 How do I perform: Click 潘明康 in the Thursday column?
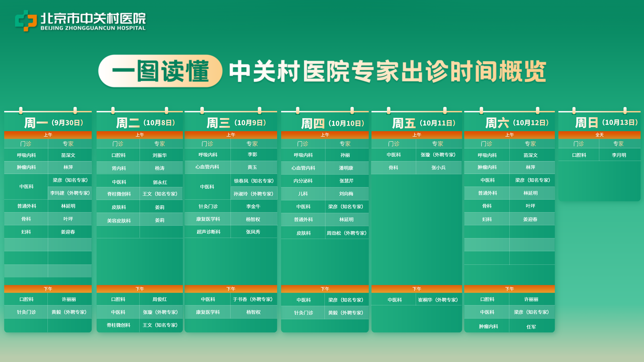click(346, 168)
